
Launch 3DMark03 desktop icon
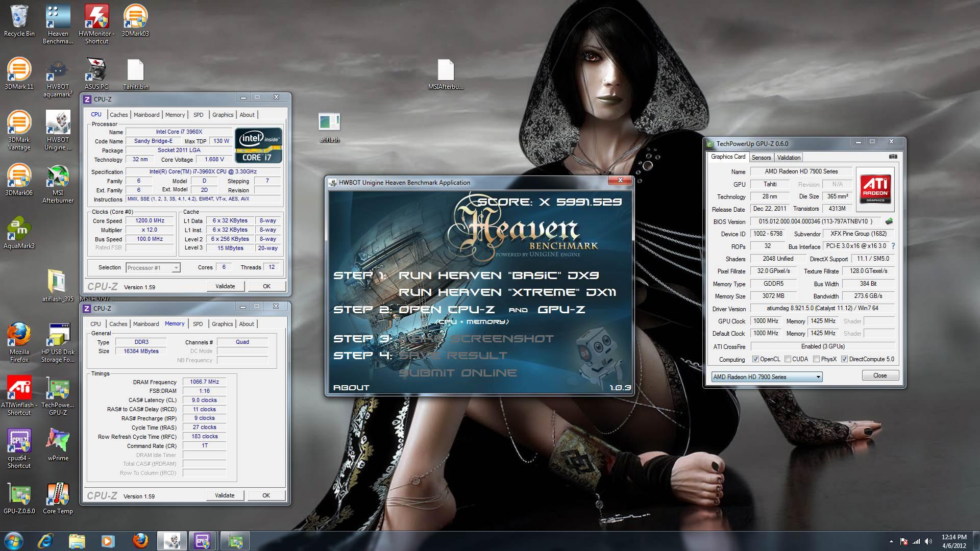[135, 21]
